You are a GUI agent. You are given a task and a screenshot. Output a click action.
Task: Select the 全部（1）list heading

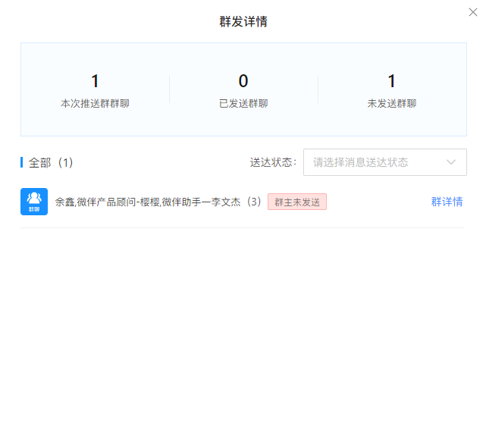click(51, 163)
